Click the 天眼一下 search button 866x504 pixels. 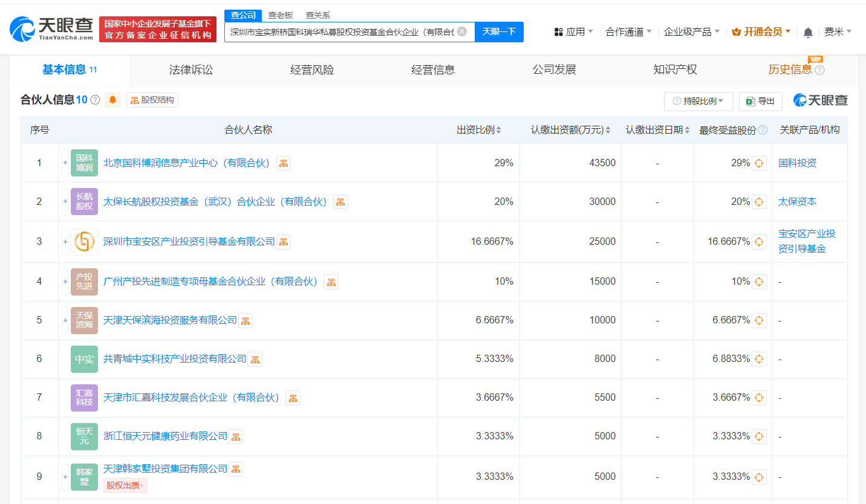pyautogui.click(x=499, y=31)
